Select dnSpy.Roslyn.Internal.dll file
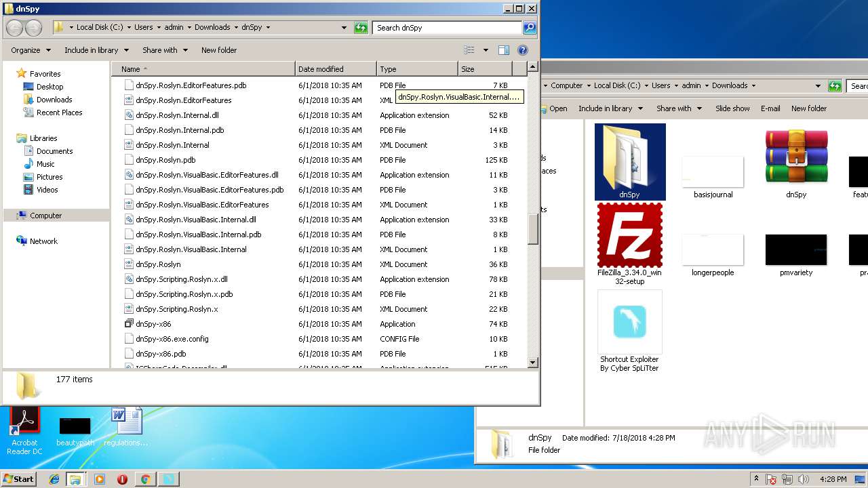The image size is (868, 488). point(177,115)
